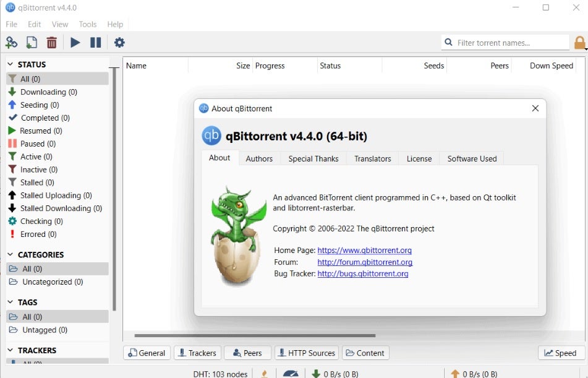Collapse the CATEGORIES section
Viewport: 588px width, 378px height.
(11, 255)
